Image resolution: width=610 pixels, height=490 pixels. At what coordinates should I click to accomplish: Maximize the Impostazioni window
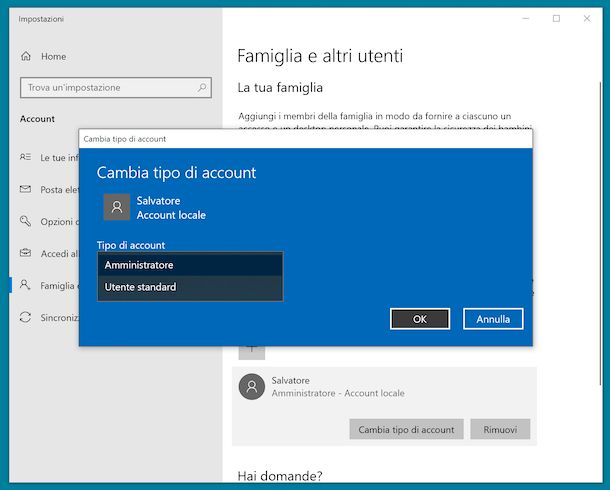click(x=556, y=18)
